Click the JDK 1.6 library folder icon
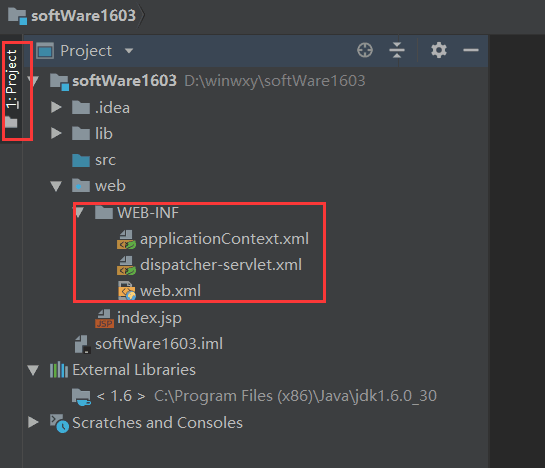Screen dimensions: 545x468 [81, 397]
